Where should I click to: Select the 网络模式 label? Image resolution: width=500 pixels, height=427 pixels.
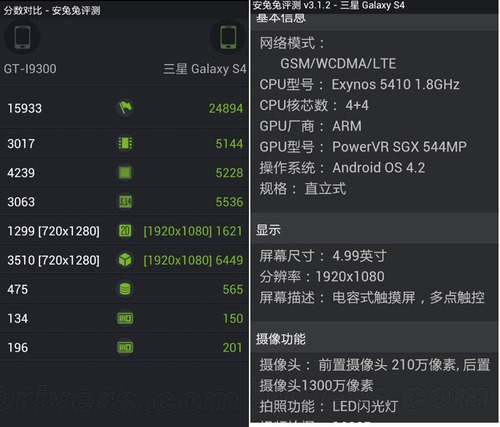(292, 43)
